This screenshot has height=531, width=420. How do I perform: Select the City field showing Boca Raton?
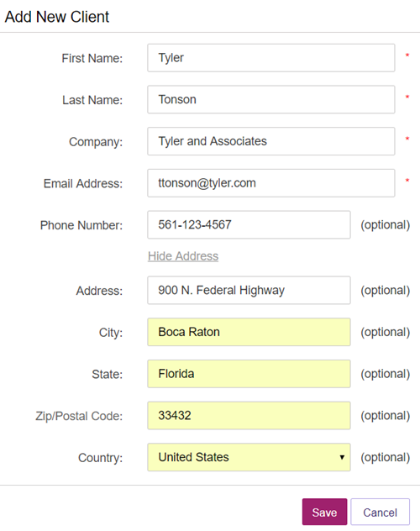point(249,332)
